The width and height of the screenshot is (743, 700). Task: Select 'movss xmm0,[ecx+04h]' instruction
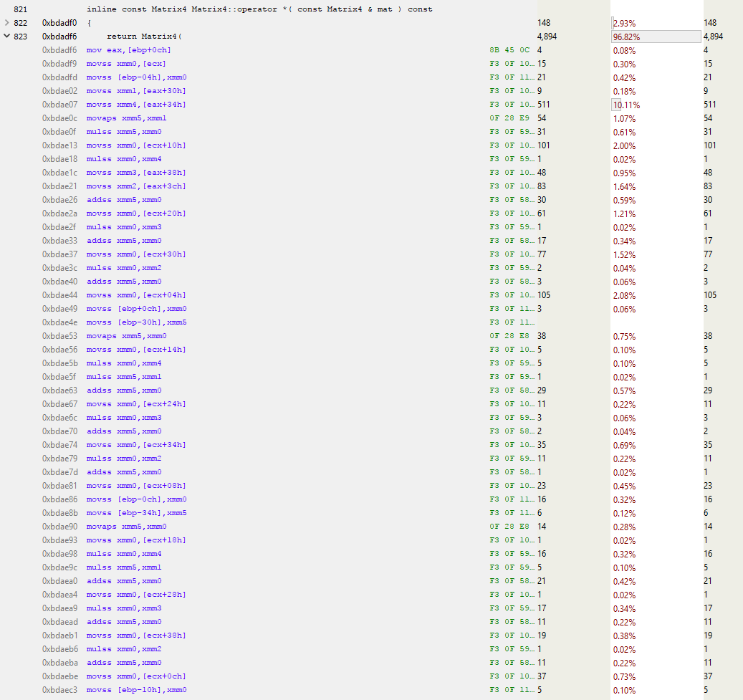click(x=135, y=295)
